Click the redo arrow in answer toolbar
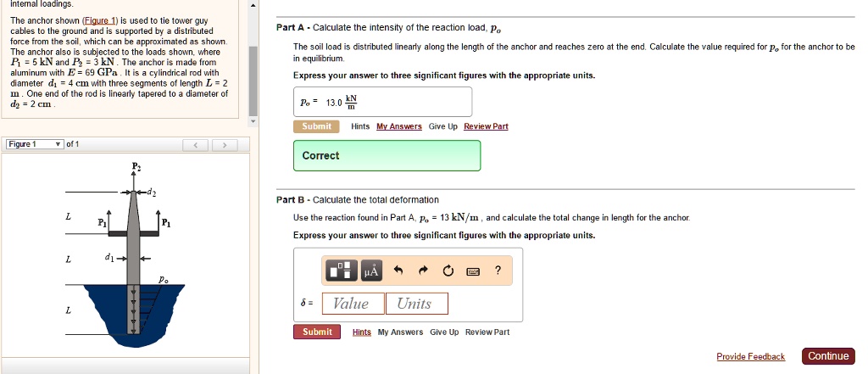The image size is (868, 374). pos(424,271)
